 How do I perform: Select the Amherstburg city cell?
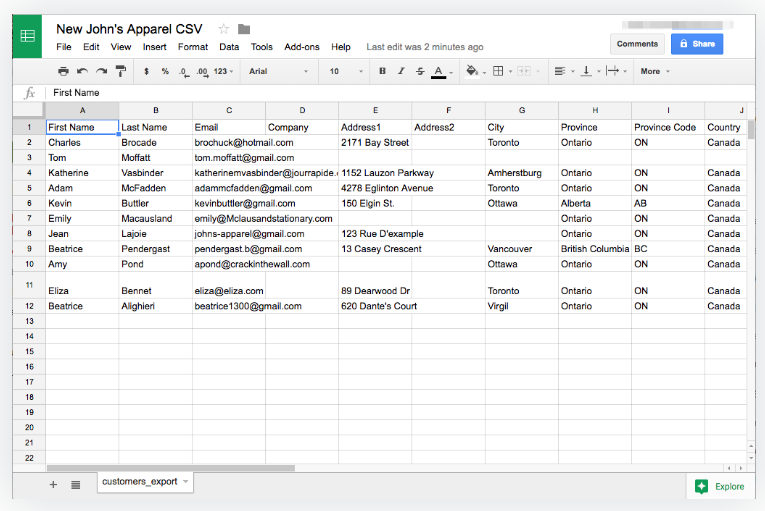(522, 173)
